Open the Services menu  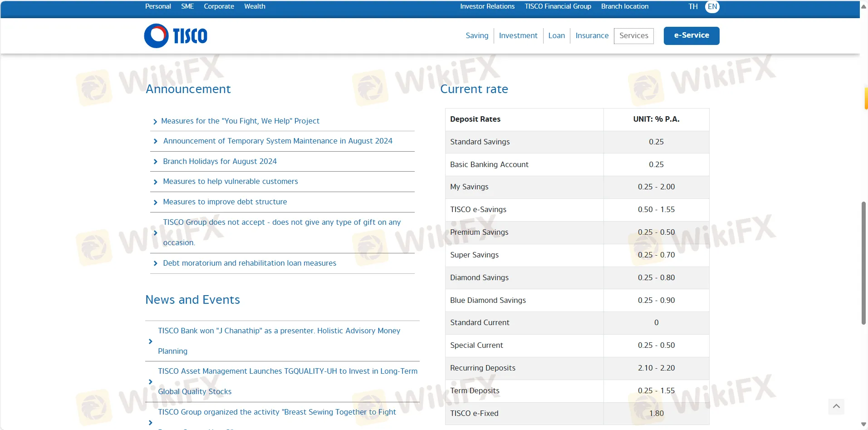coord(634,35)
